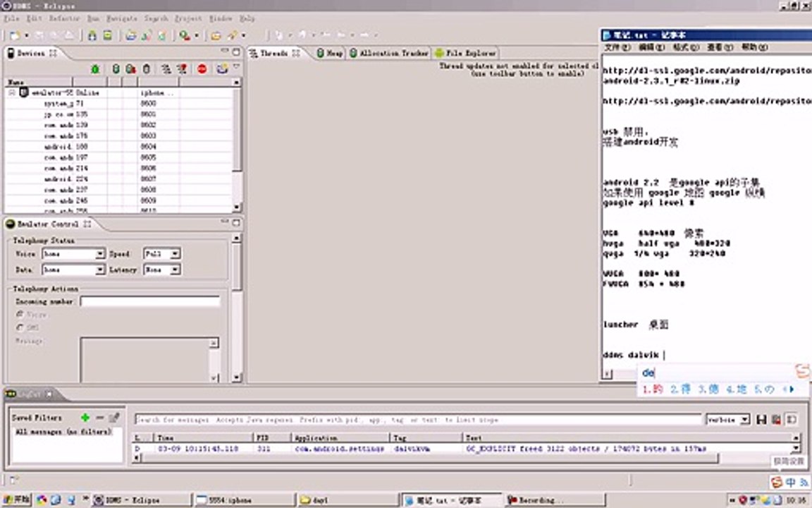Open the Eclipse Run menu
This screenshot has width=812, height=508.
coord(93,18)
